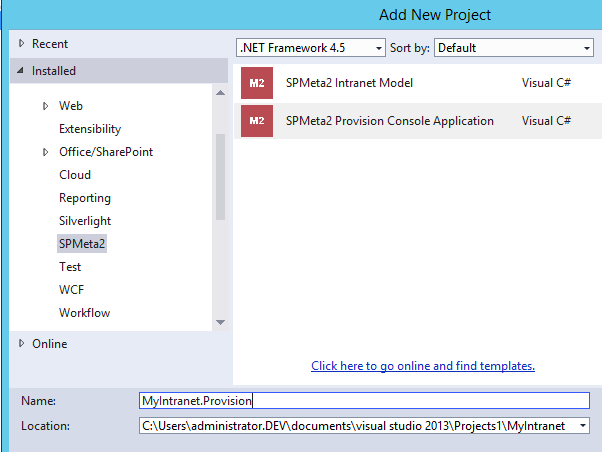Click the category tree scroll-down arrow

pyautogui.click(x=220, y=322)
